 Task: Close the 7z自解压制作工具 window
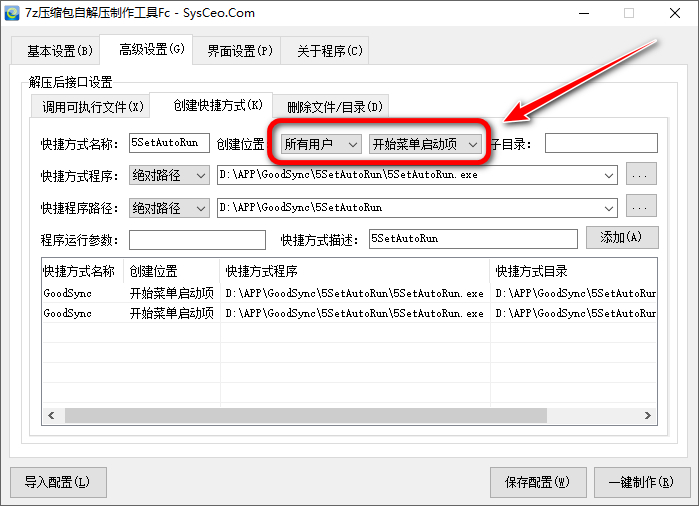pyautogui.click(x=675, y=13)
